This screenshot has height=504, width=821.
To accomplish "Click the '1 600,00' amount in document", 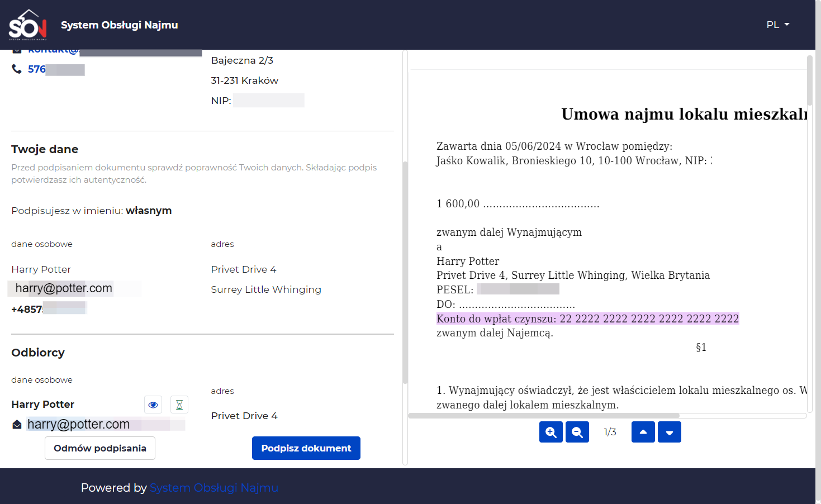I will [x=458, y=204].
